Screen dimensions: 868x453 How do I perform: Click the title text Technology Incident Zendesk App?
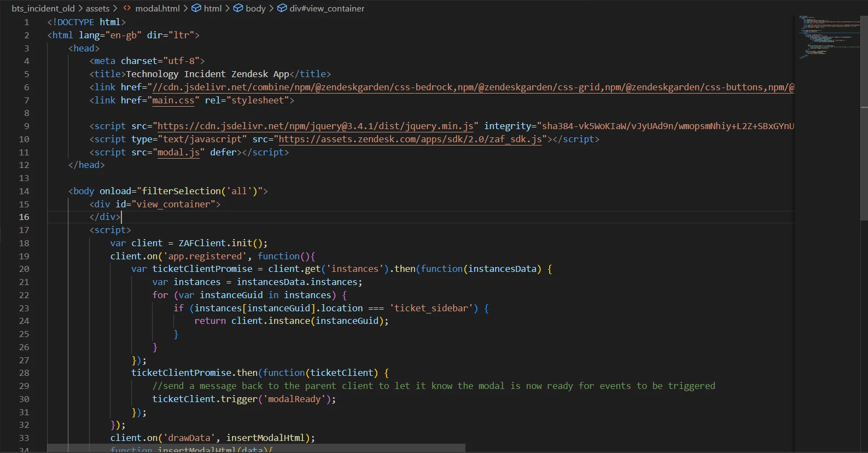click(x=207, y=74)
